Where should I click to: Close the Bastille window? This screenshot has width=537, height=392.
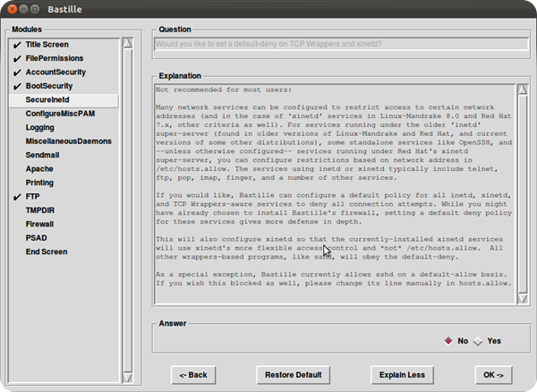[x=12, y=9]
